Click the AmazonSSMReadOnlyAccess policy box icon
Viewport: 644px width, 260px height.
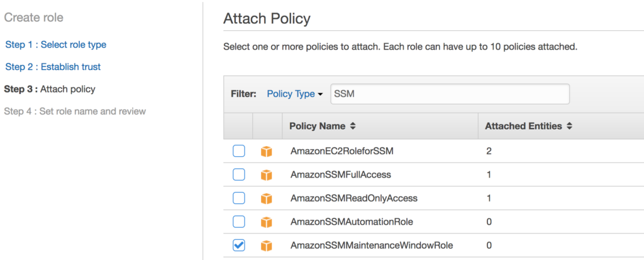(x=267, y=198)
